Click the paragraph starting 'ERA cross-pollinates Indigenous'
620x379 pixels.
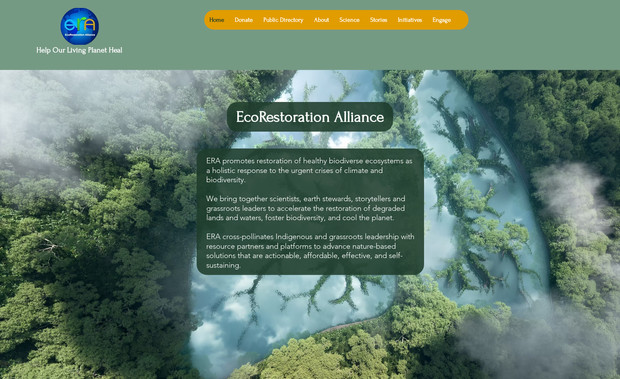click(x=310, y=251)
